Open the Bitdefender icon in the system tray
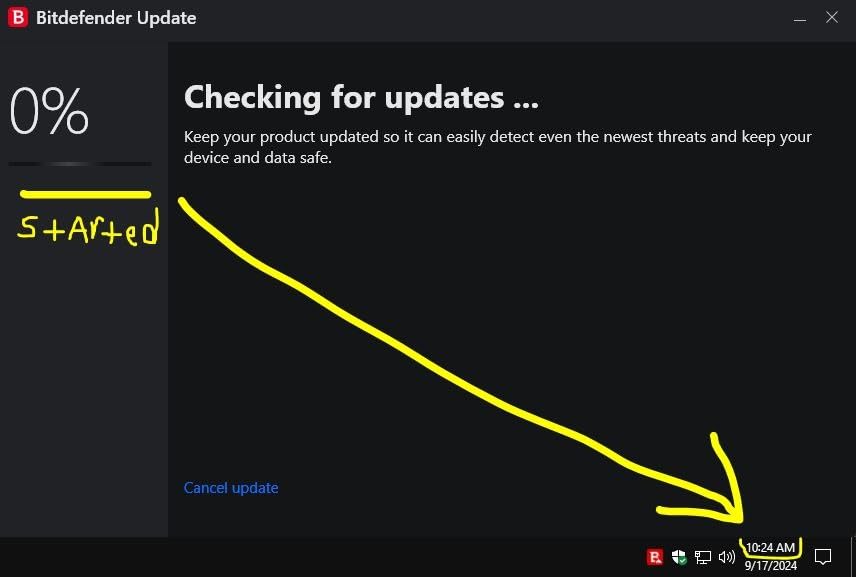The width and height of the screenshot is (856, 577). click(x=655, y=557)
